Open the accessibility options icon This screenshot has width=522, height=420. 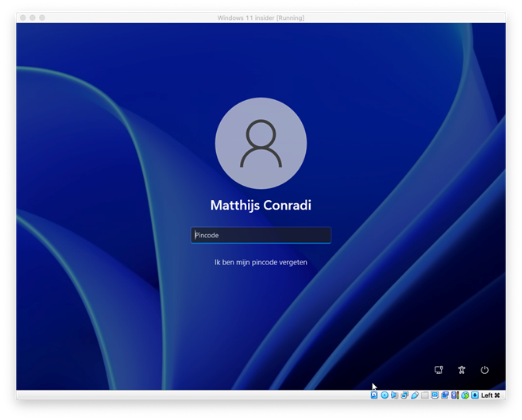click(462, 370)
